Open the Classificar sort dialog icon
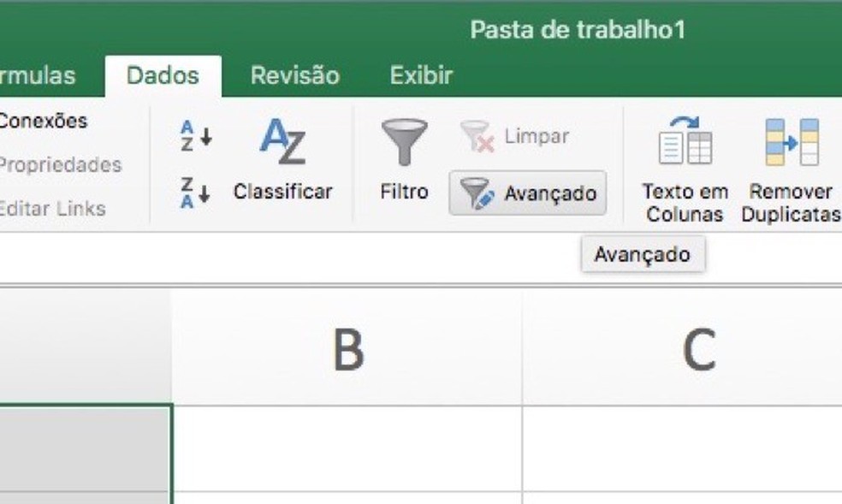 (282, 143)
